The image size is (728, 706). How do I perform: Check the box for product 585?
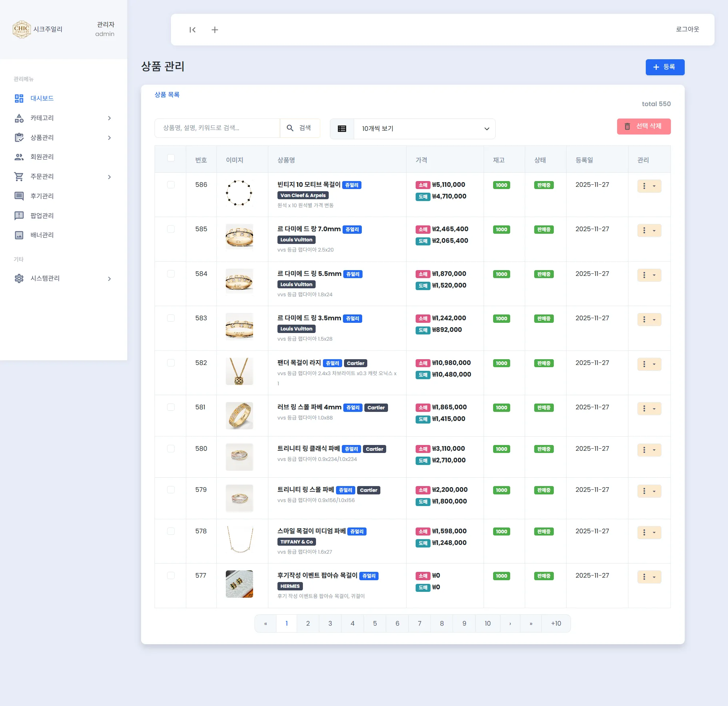point(171,229)
